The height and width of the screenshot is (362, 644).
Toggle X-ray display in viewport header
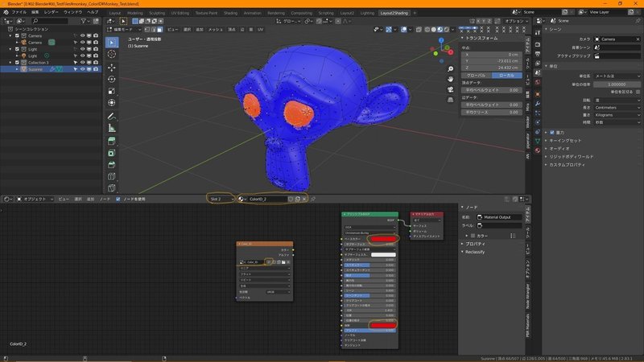click(419, 30)
